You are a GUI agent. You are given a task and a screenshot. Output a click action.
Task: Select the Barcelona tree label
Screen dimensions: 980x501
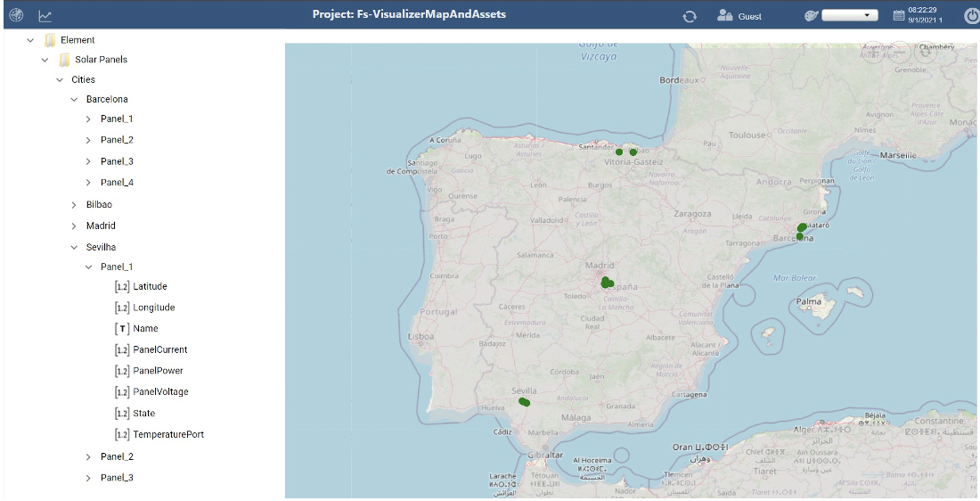[x=107, y=100]
